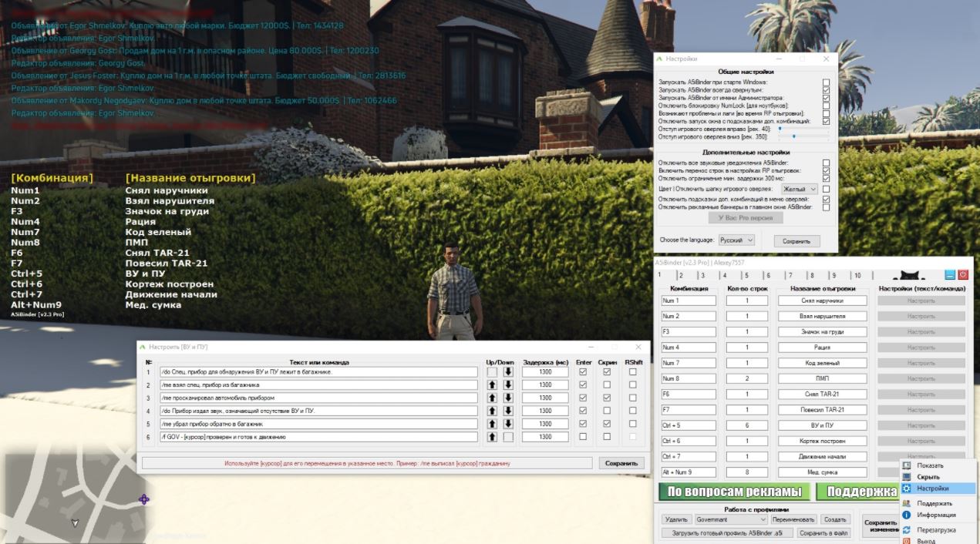The height and width of the screenshot is (544, 980).
Task: Switch to tab 2 in A5iBinder
Action: coord(680,275)
